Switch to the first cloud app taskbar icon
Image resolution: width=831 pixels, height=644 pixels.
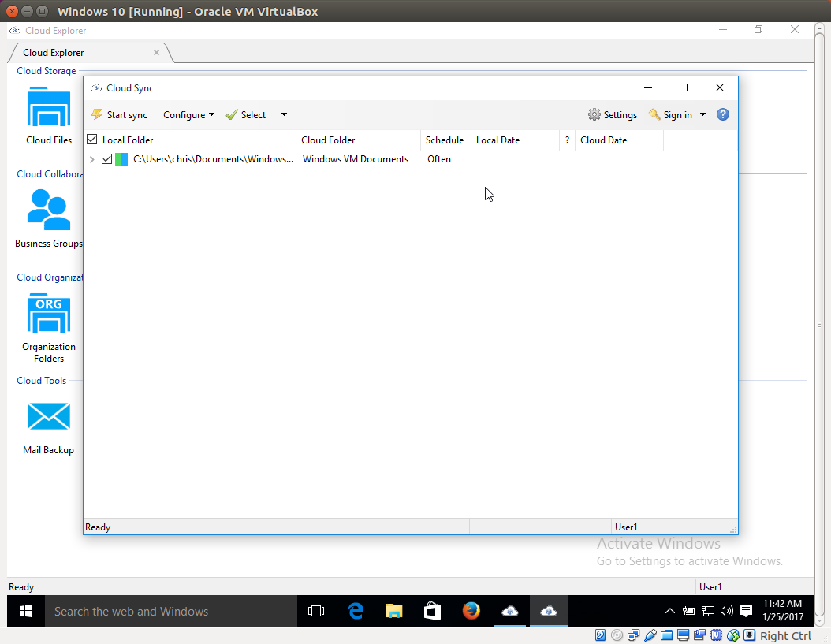coord(510,611)
